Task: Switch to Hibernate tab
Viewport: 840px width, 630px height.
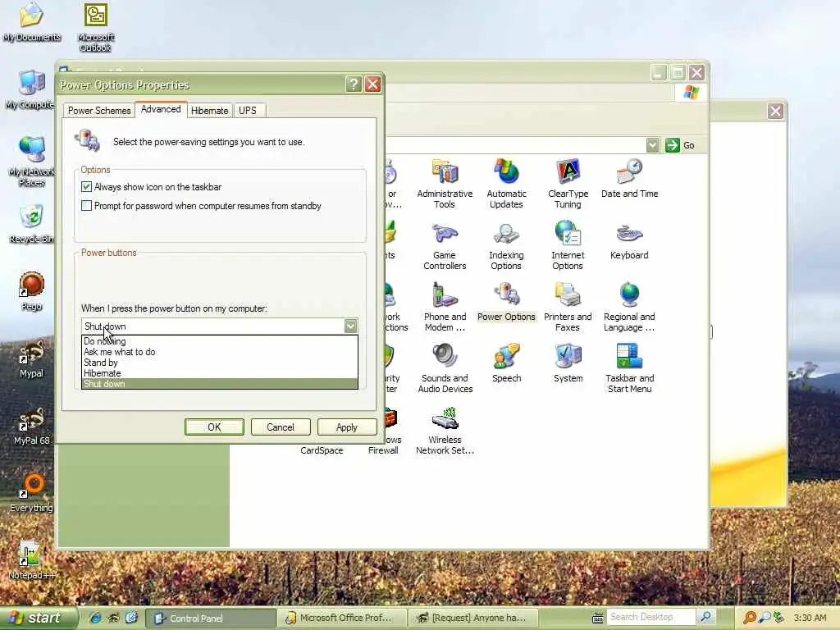Action: (209, 111)
